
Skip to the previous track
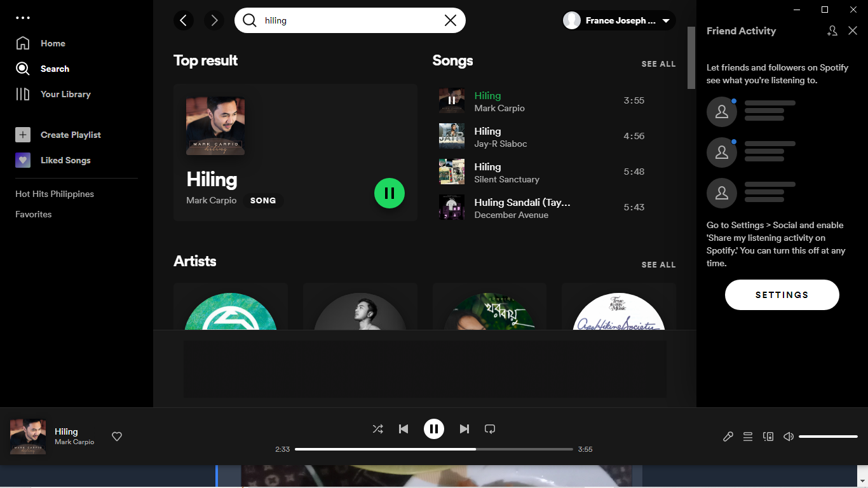coord(403,429)
